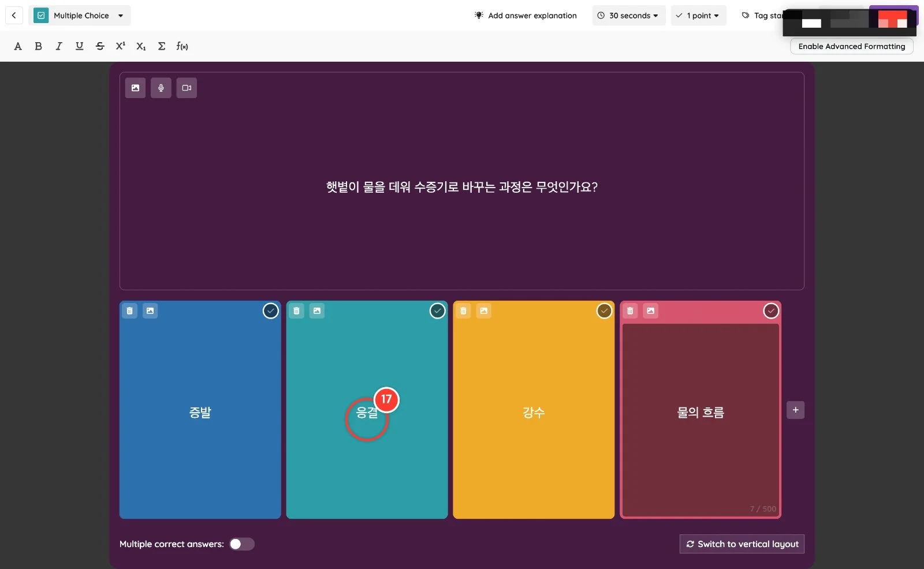Mark 응결 as the correct answer

(437, 311)
